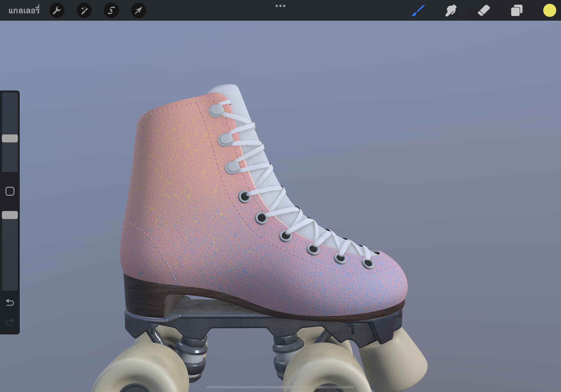Open the yellow active color swatch
561x392 pixels.
[549, 11]
